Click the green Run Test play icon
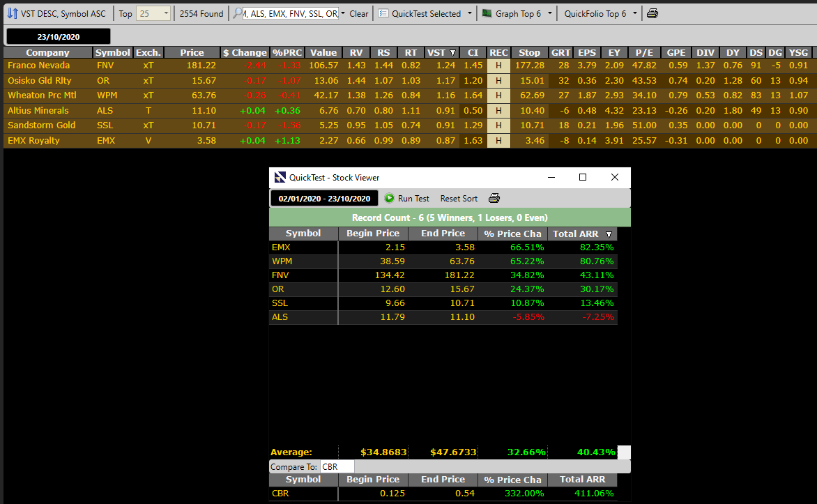 pyautogui.click(x=389, y=198)
